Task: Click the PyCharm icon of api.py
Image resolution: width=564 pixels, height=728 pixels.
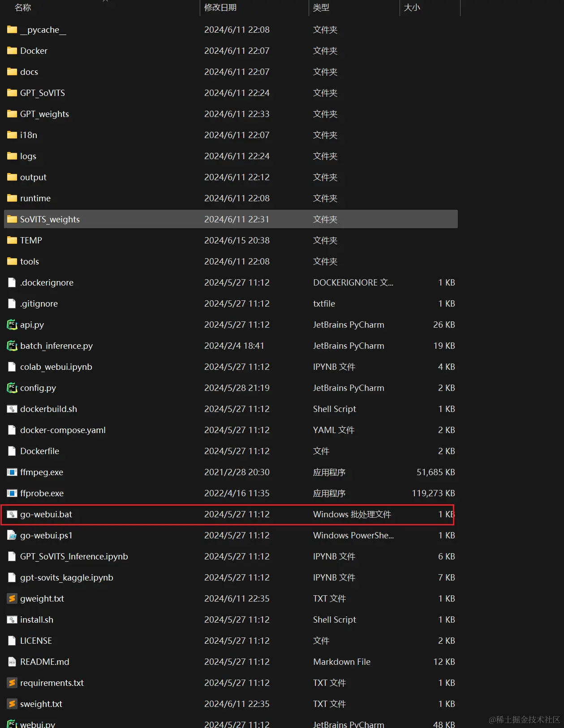Action: tap(12, 325)
